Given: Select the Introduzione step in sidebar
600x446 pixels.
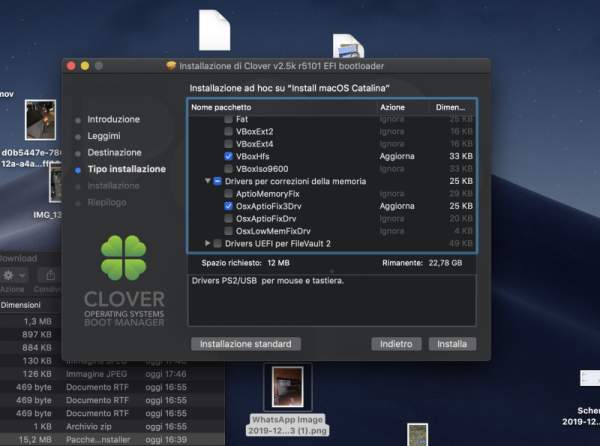Looking at the screenshot, I should tap(114, 119).
